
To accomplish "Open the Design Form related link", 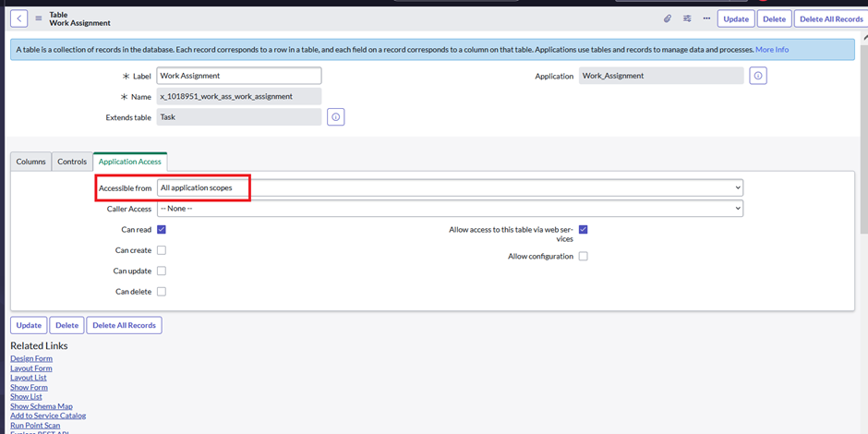I will click(x=31, y=358).
